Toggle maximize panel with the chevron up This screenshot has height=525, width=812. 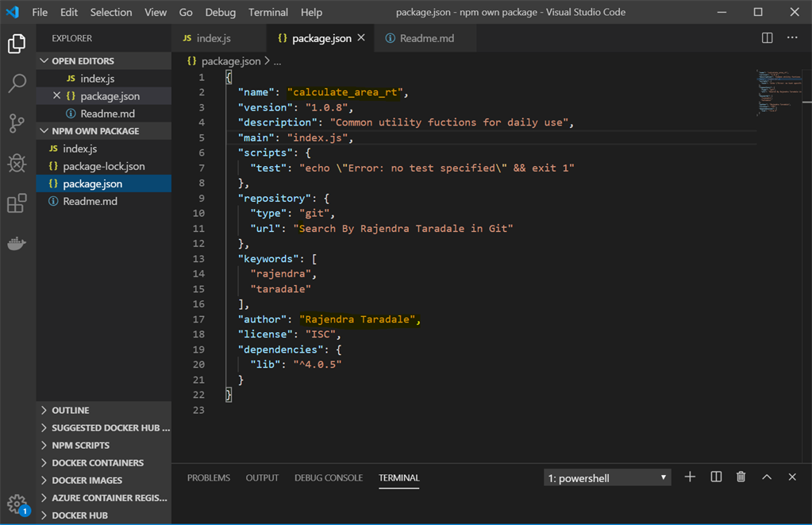point(766,477)
